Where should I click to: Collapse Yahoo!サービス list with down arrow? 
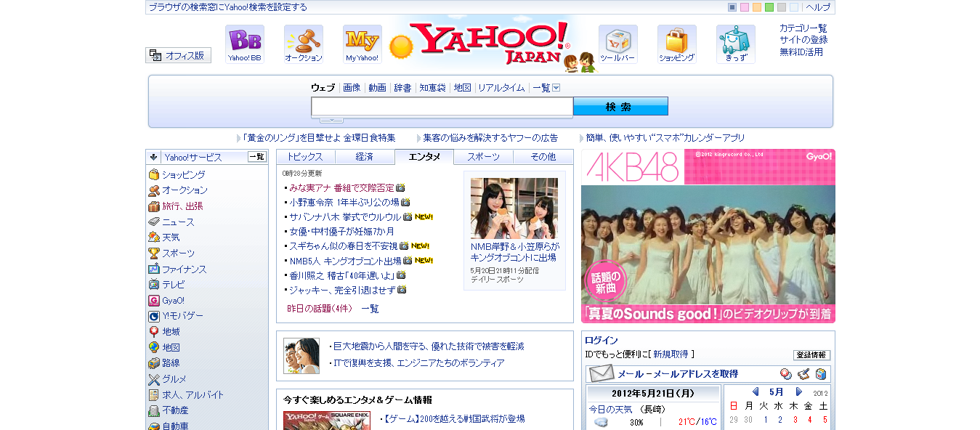pos(154,157)
